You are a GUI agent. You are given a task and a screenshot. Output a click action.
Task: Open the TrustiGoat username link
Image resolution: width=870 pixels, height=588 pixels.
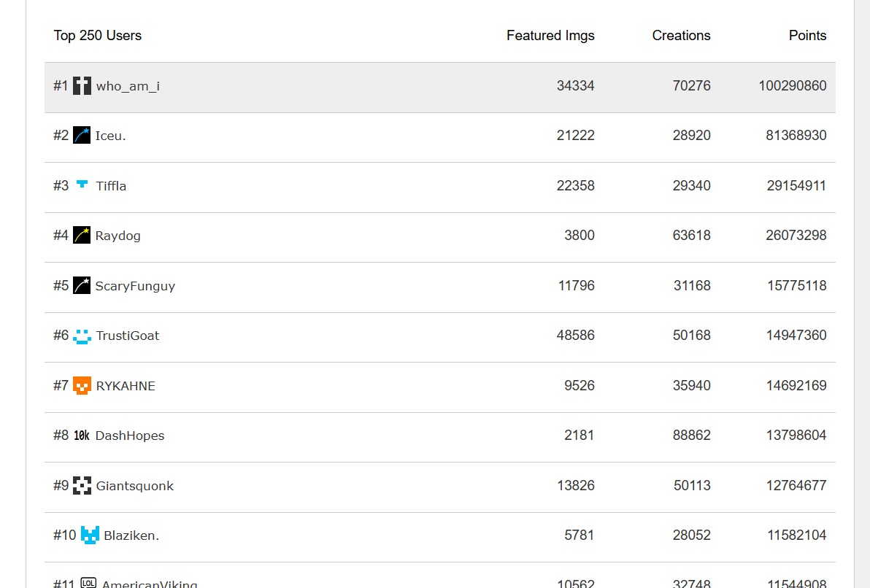point(127,336)
